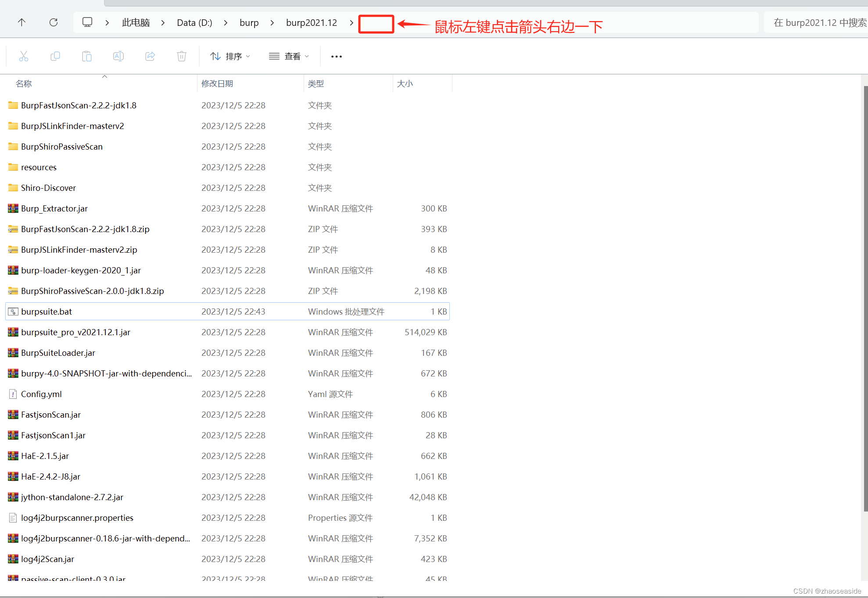The image size is (868, 598).
Task: Expand chevron before 此电脑 in breadcrumb
Action: pos(107,23)
